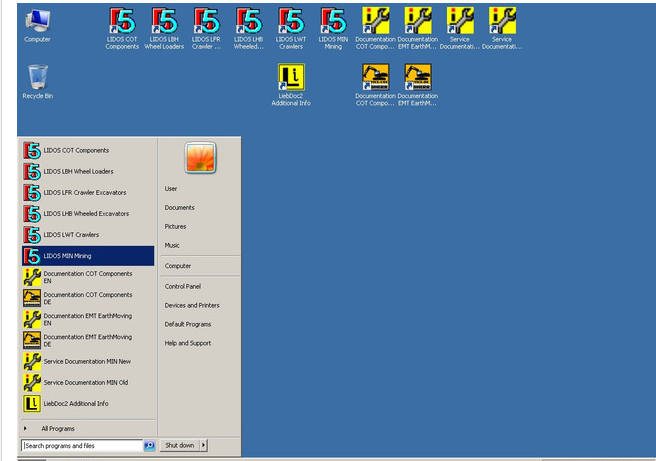Open LIDOS COT Components desktop shortcut

pyautogui.click(x=122, y=28)
